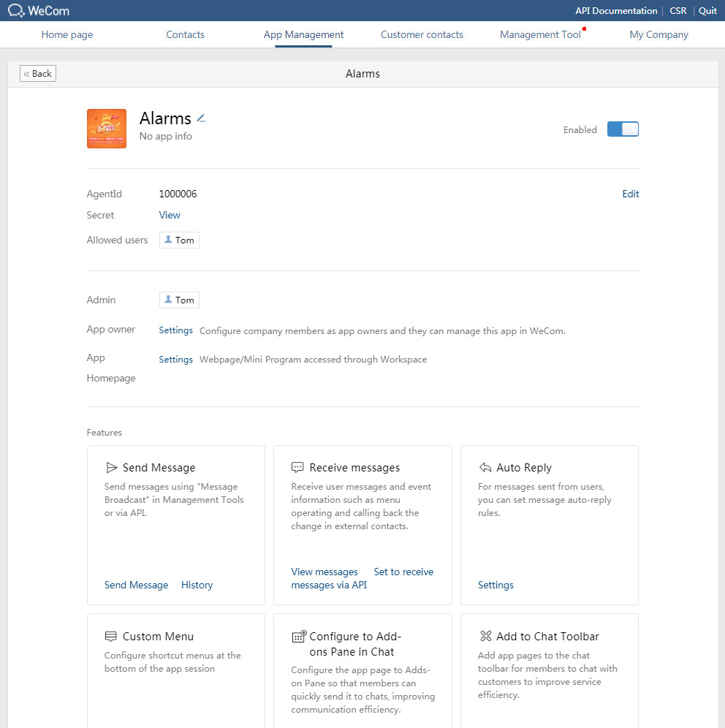Image resolution: width=725 pixels, height=728 pixels.
Task: Click the Alarms app orange thumbnail
Action: point(106,129)
